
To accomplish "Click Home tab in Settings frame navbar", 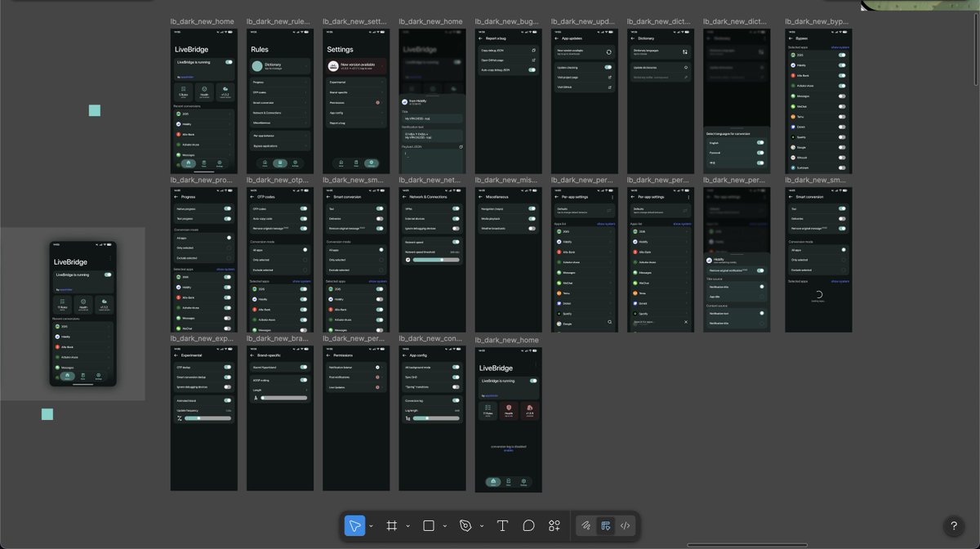I will click(x=341, y=163).
